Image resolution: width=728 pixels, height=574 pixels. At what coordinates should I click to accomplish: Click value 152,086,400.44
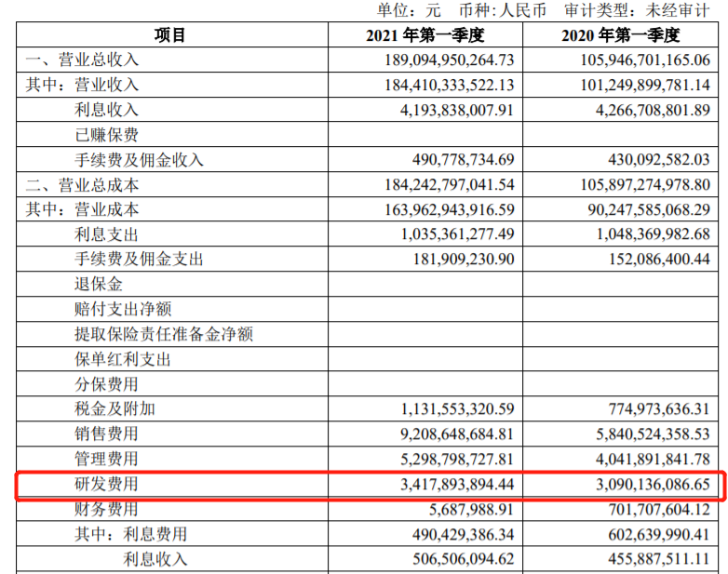[x=659, y=259]
